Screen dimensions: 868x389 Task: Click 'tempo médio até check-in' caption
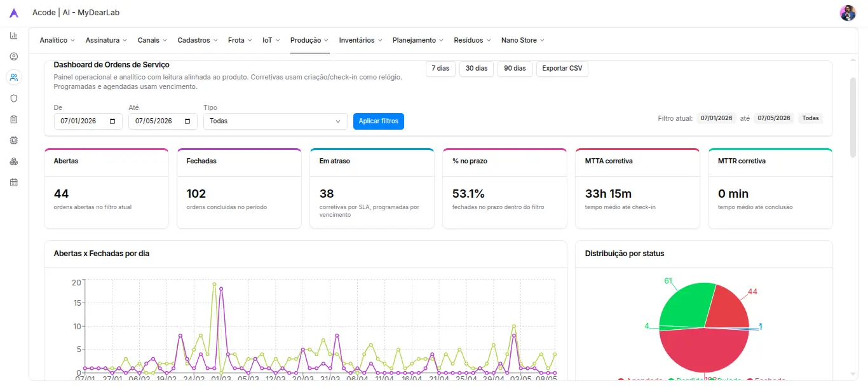(619, 207)
